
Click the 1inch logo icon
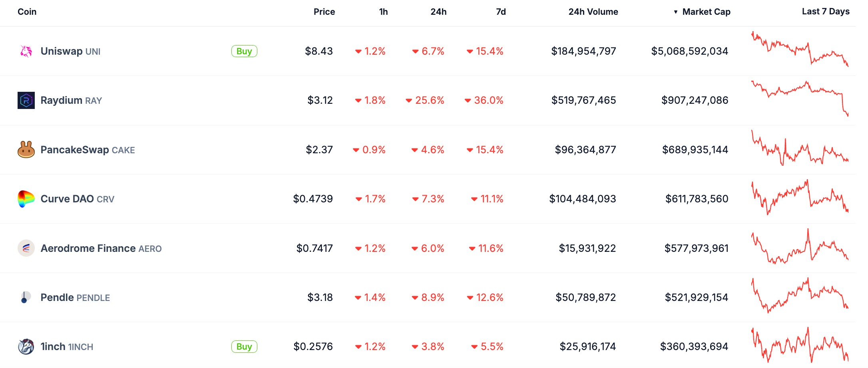tap(26, 346)
